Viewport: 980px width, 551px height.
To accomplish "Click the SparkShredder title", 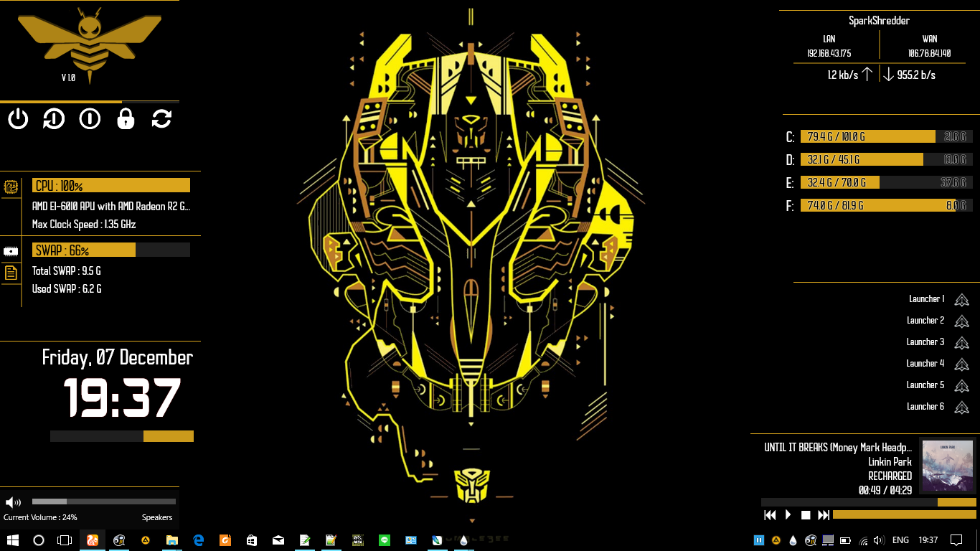I will click(x=879, y=21).
